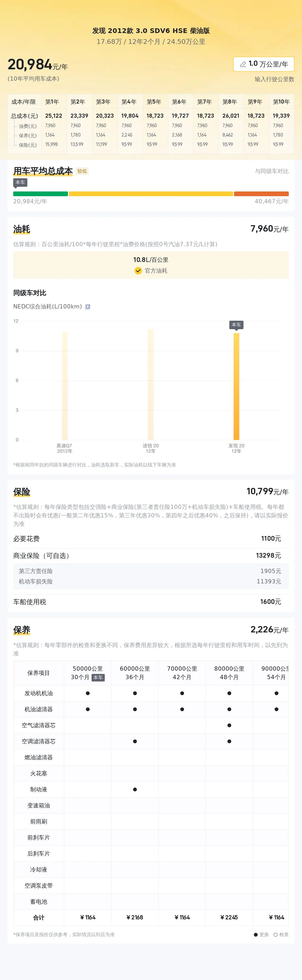
Task: Tap the 火花塞 row label
Action: [38, 773]
